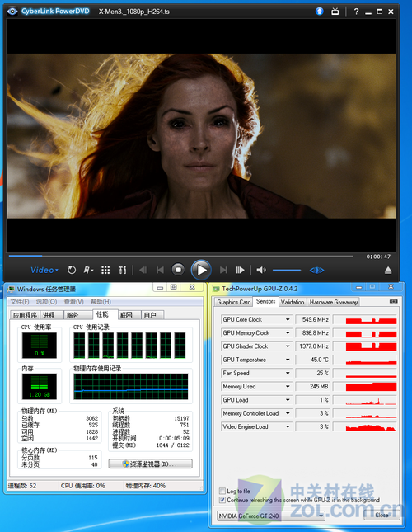Open the chapter grid viewer icon
The width and height of the screenshot is (412, 532).
point(105,270)
